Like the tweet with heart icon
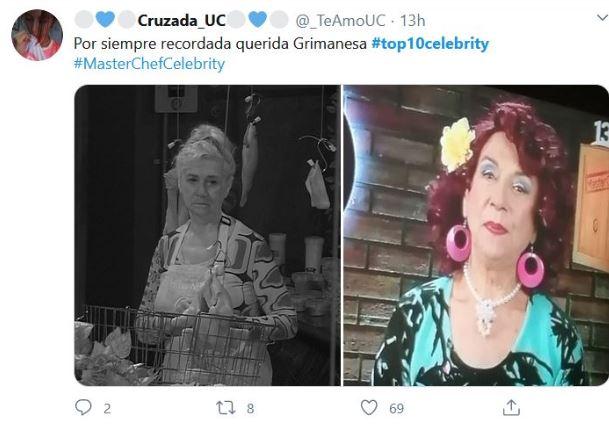The height and width of the screenshot is (428, 609). (x=369, y=407)
